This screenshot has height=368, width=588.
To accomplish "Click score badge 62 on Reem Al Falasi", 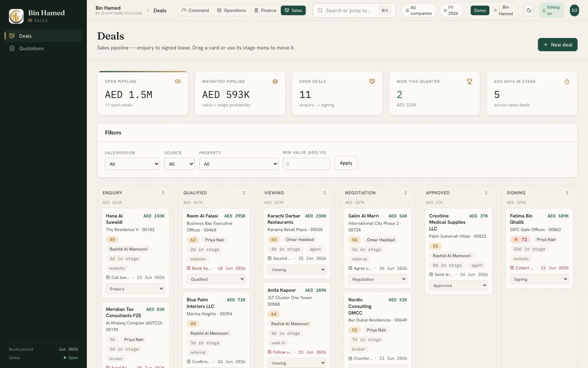I will coord(193,240).
